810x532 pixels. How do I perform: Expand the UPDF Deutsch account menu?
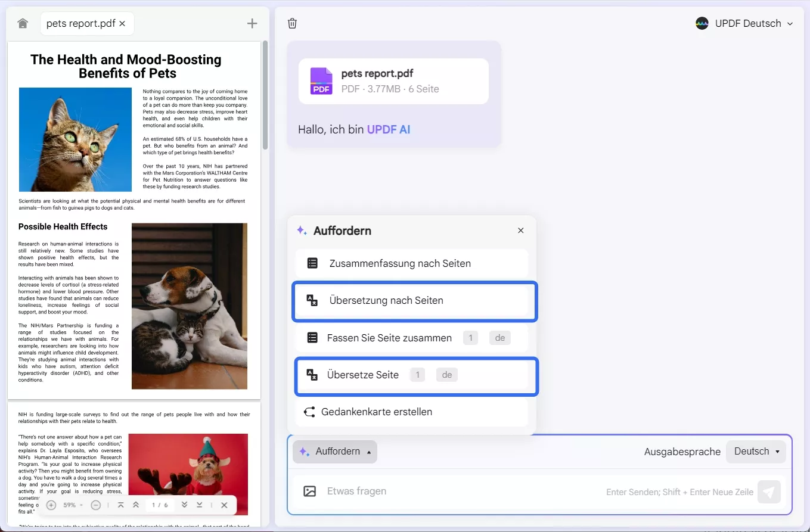(790, 24)
